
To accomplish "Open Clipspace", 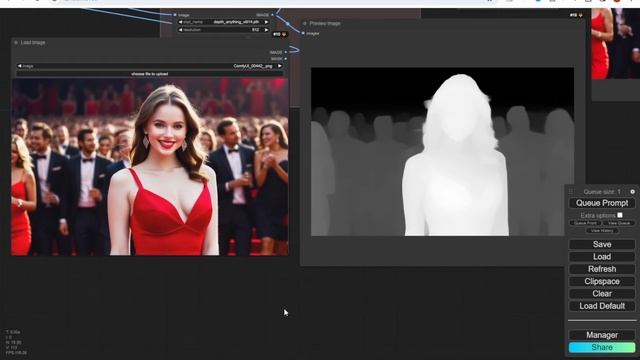I will click(602, 281).
